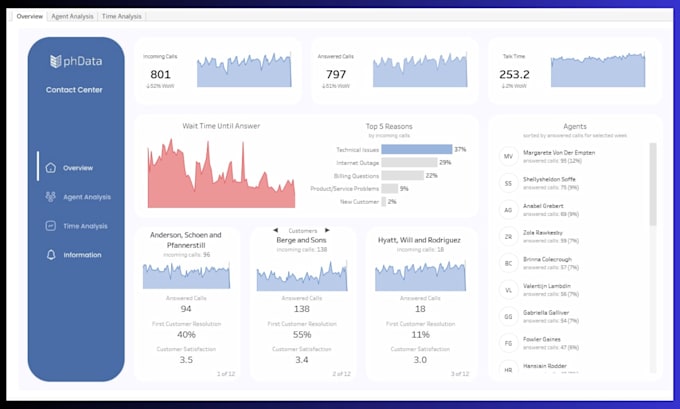The image size is (680, 409).
Task: Select Time Analysis label in sidebar menu
Action: click(85, 226)
